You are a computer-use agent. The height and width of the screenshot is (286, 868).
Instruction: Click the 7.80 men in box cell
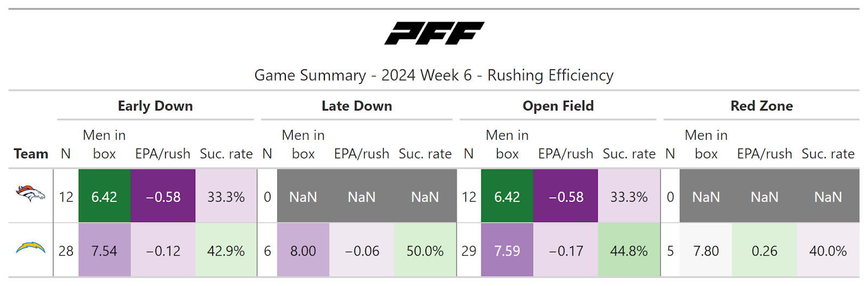click(706, 251)
